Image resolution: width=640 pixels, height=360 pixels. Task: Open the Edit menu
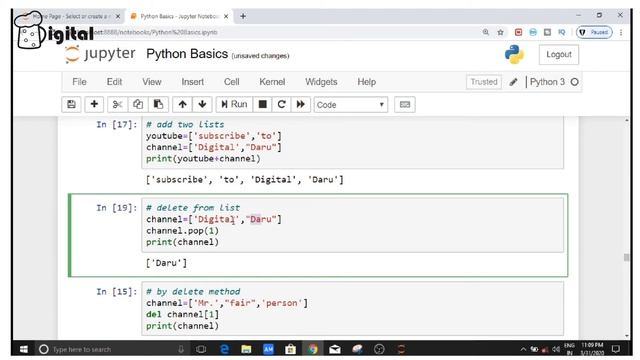coord(114,82)
